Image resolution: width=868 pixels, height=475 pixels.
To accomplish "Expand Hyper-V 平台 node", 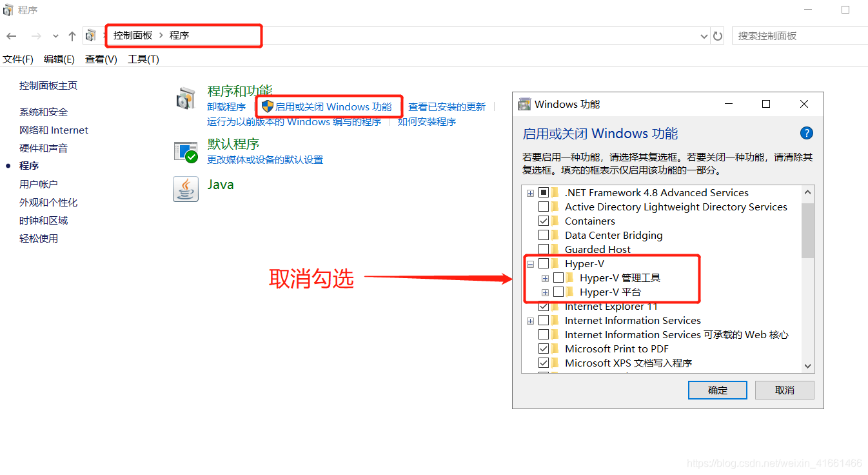I will (546, 292).
